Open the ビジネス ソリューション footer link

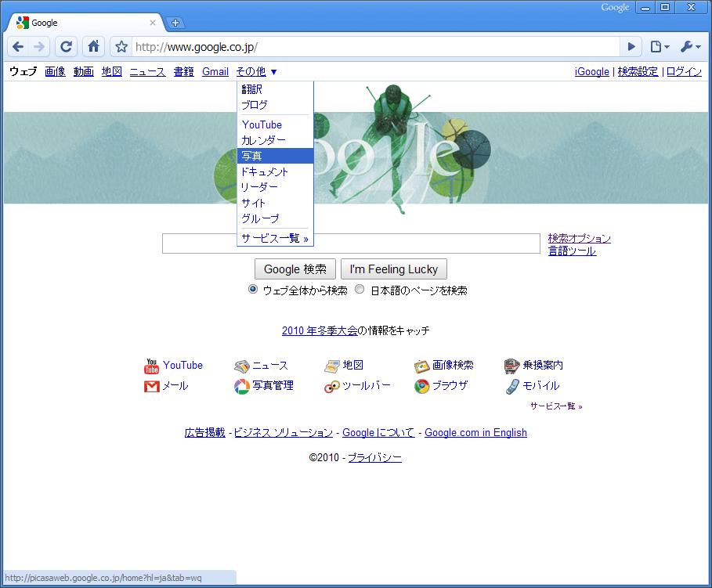pyautogui.click(x=284, y=432)
